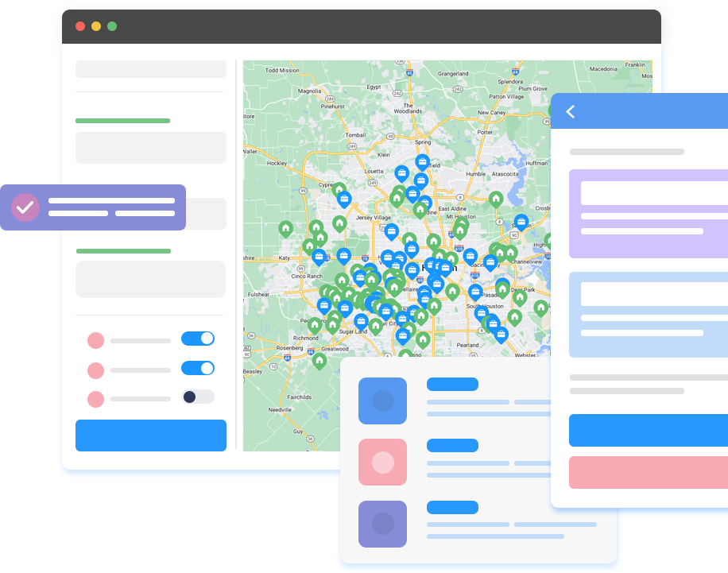Turn off the first sidebar toggle switch

(x=198, y=339)
